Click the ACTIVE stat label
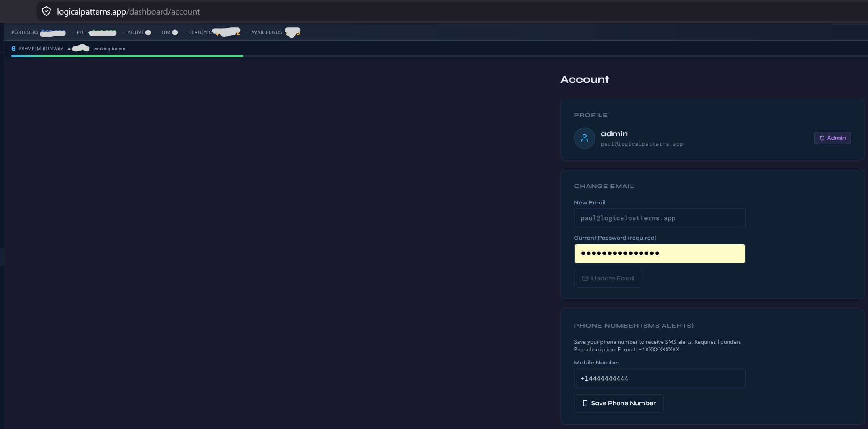The image size is (868, 429). [x=136, y=32]
